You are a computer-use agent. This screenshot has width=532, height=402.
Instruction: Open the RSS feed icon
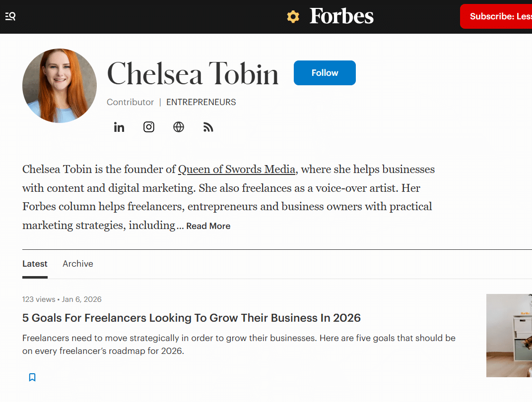pos(208,127)
